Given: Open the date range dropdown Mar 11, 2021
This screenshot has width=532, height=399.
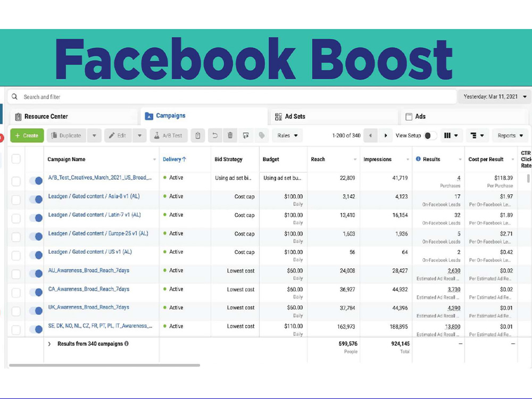Looking at the screenshot, I should click(495, 97).
